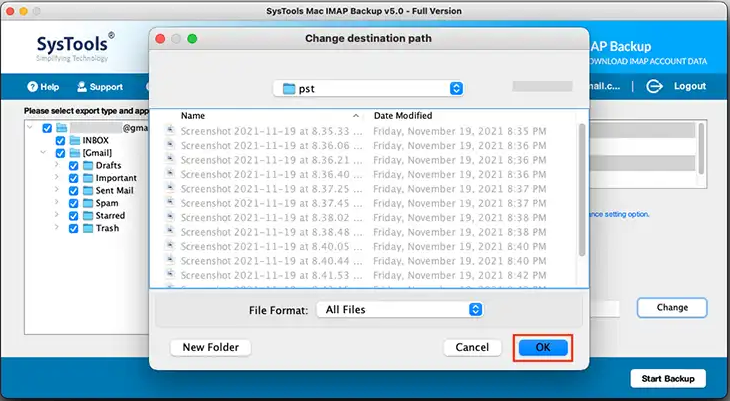Create a New Folder in the dialog
The height and width of the screenshot is (401, 730).
click(210, 347)
